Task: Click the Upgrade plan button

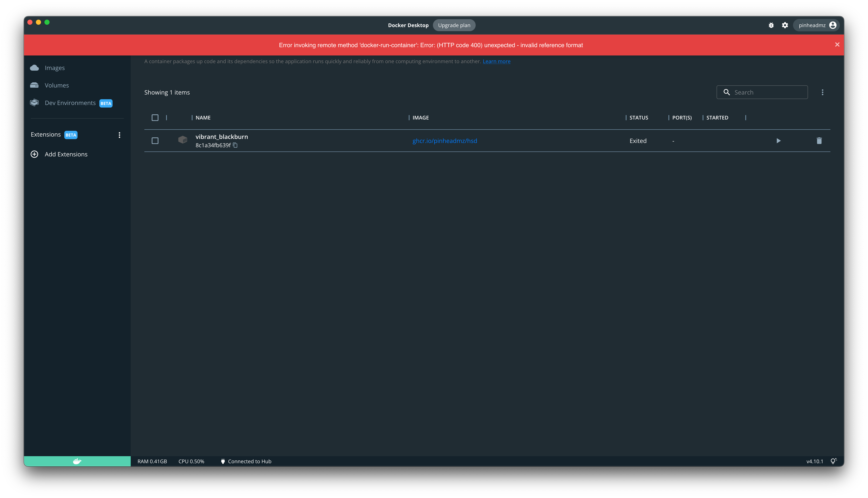Action: (x=454, y=25)
